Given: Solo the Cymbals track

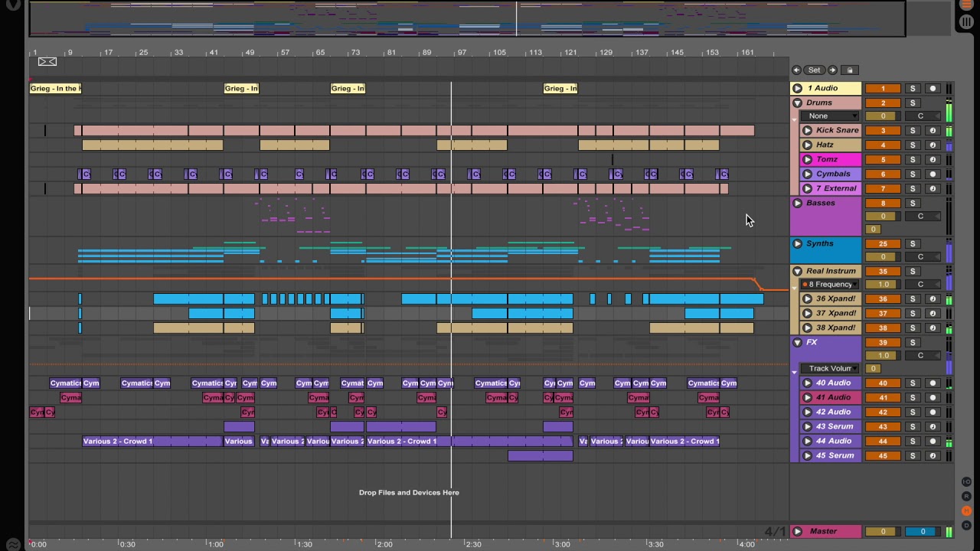Looking at the screenshot, I should coord(913,174).
